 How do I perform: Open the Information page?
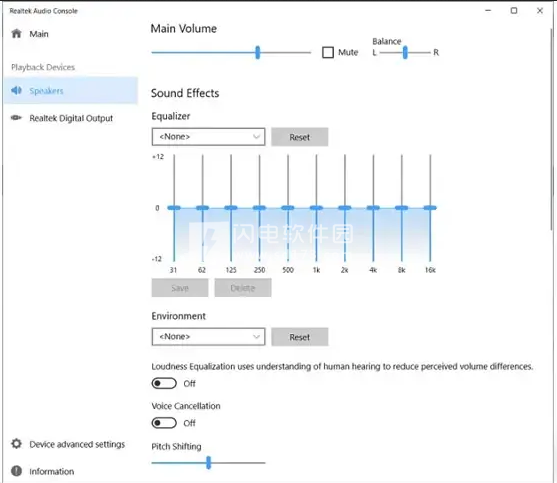(x=52, y=472)
